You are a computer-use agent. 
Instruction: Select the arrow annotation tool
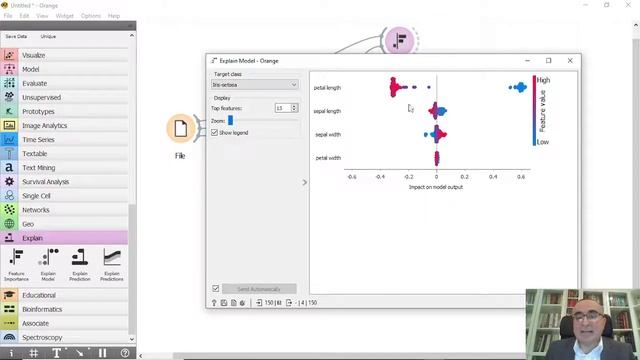click(80, 353)
